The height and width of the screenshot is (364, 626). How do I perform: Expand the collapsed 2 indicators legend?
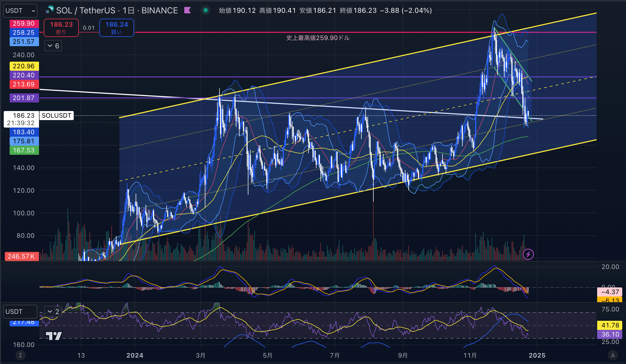click(53, 312)
